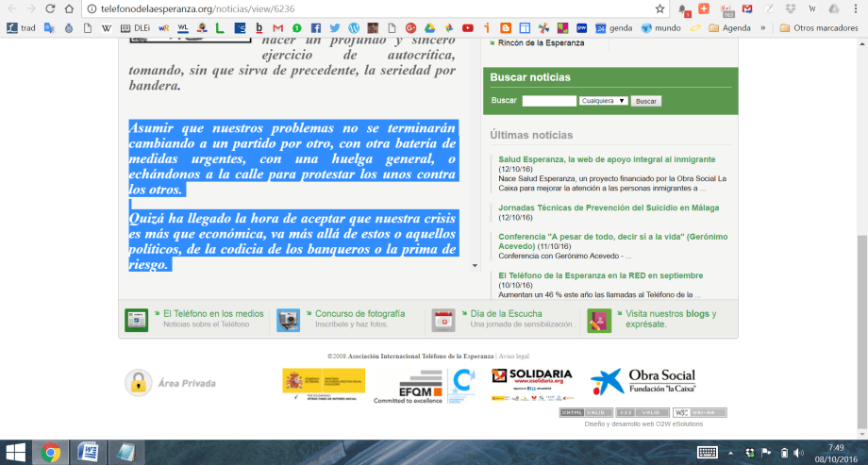Switch to Chrome in the taskbar
The height and width of the screenshot is (465, 868).
(50, 453)
